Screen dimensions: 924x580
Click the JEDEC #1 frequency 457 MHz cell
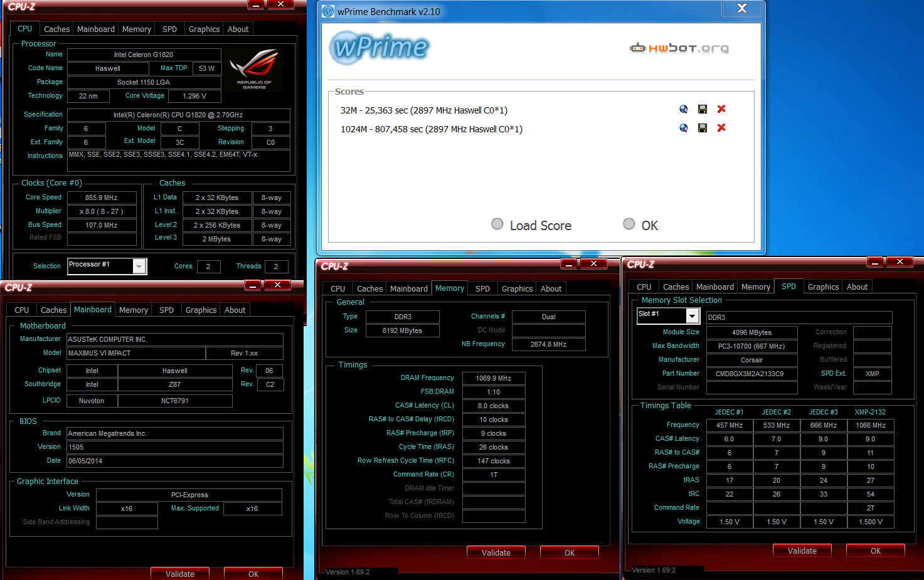(730, 426)
